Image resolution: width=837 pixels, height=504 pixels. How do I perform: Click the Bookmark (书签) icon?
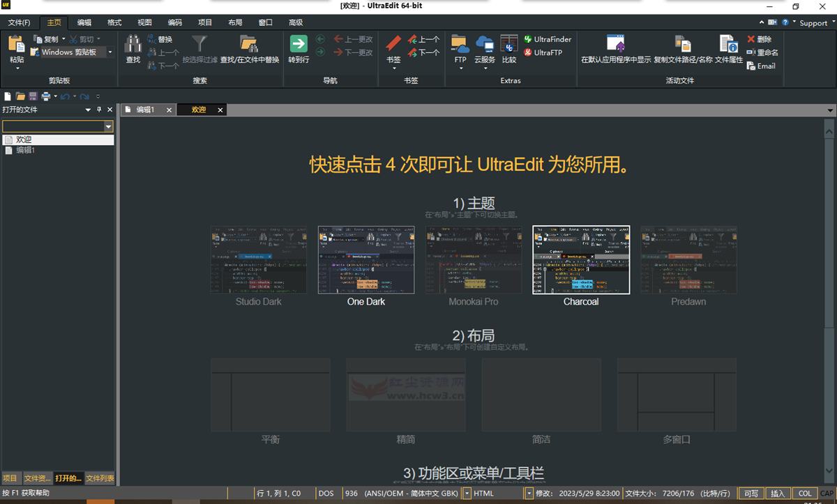pos(393,45)
